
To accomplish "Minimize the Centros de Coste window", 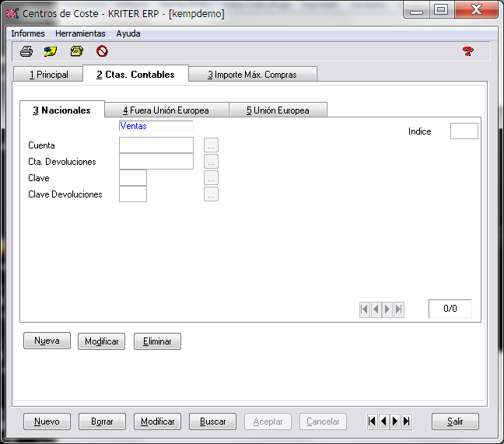I will point(417,9).
